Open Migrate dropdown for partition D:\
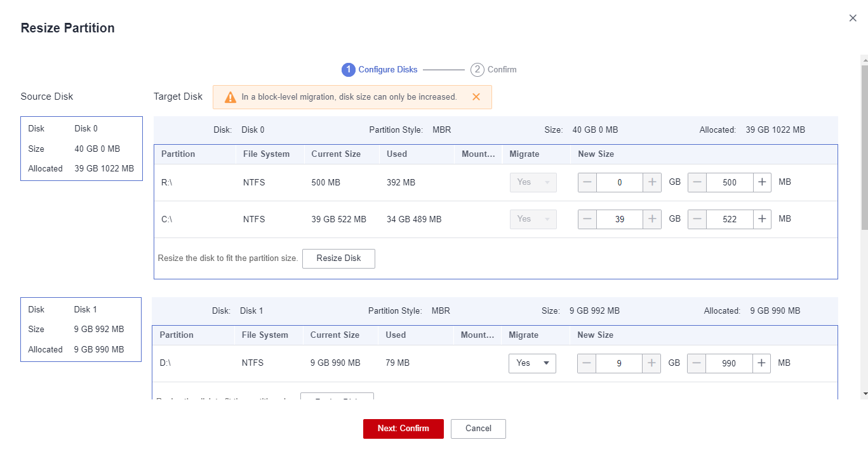 (532, 363)
